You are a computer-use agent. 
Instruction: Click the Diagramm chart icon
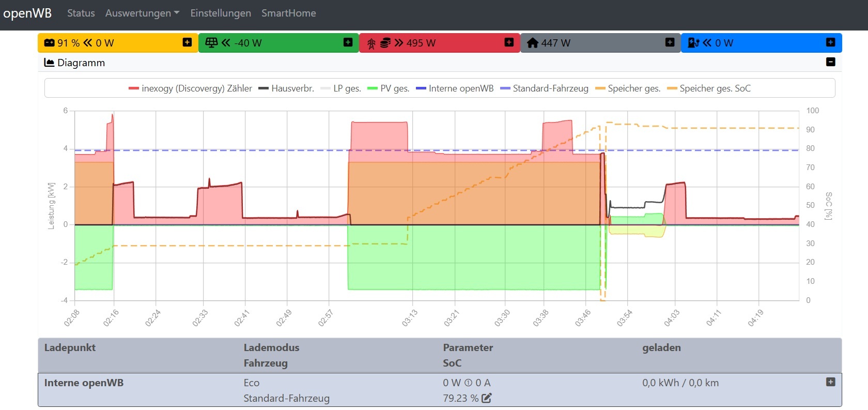click(50, 63)
